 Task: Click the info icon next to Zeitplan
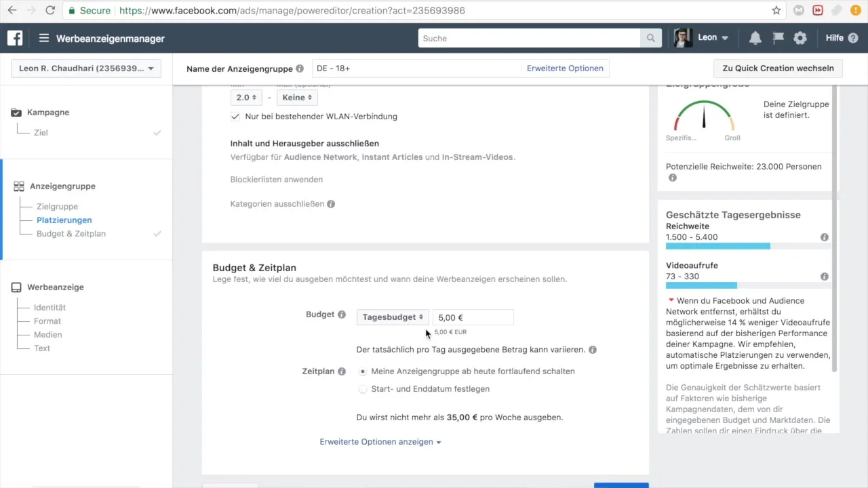tap(342, 371)
